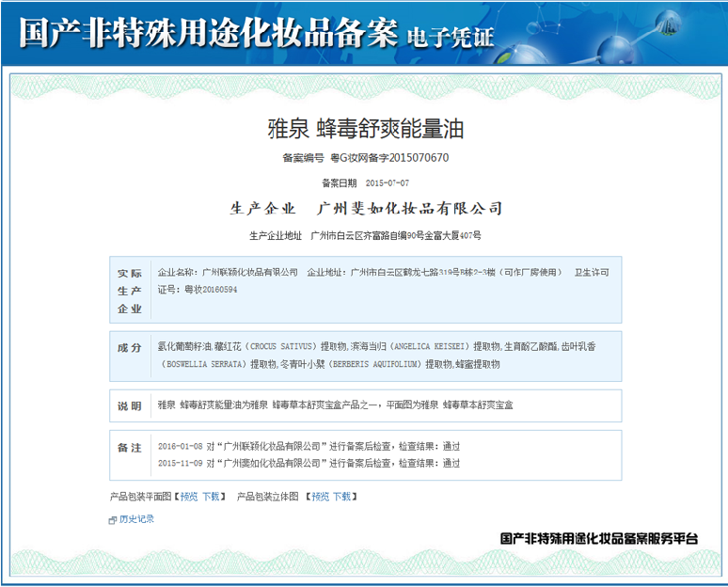Select the 2016-01-08 inspection remark

coord(309,446)
